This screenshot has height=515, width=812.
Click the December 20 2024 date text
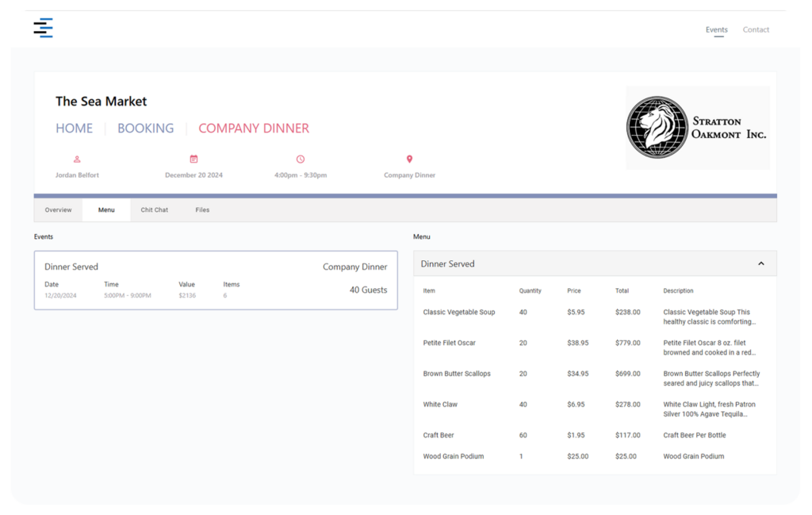point(193,175)
